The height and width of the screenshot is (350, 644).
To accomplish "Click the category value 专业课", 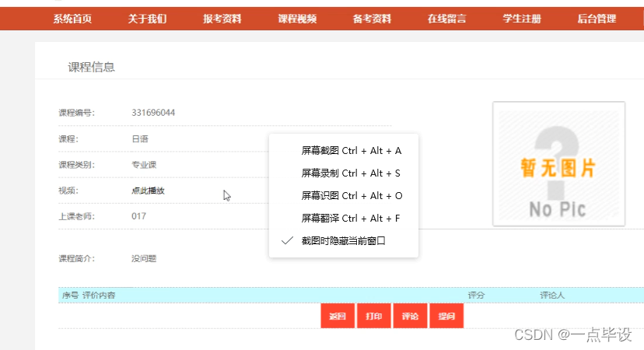I will point(144,165).
